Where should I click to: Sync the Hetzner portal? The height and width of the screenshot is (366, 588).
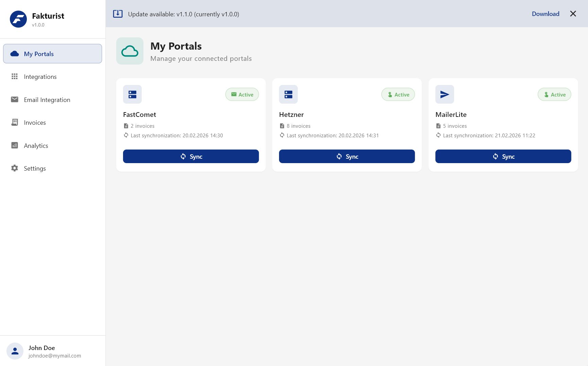click(x=347, y=156)
